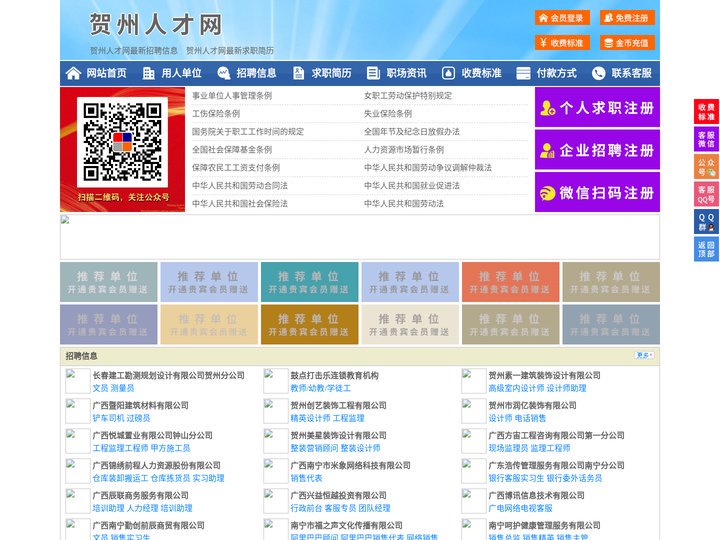Viewport: 720px width, 540px height.
Task: Open 用人单位 navigation item
Action: pos(181,73)
